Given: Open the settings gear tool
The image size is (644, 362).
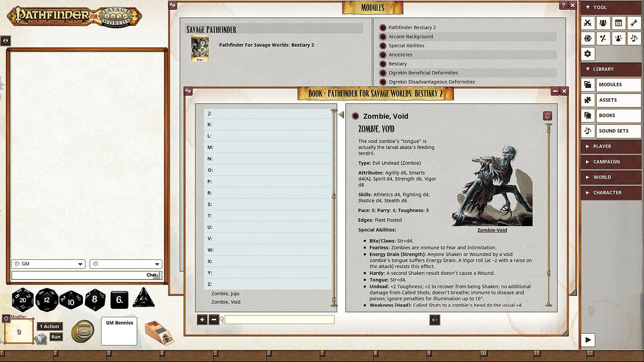Looking at the screenshot, I should tap(588, 54).
